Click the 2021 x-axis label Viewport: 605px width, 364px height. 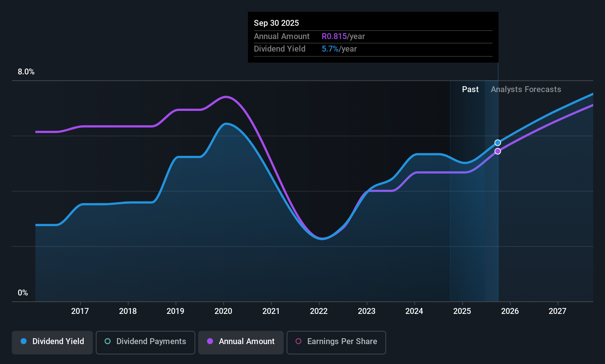tap(271, 311)
